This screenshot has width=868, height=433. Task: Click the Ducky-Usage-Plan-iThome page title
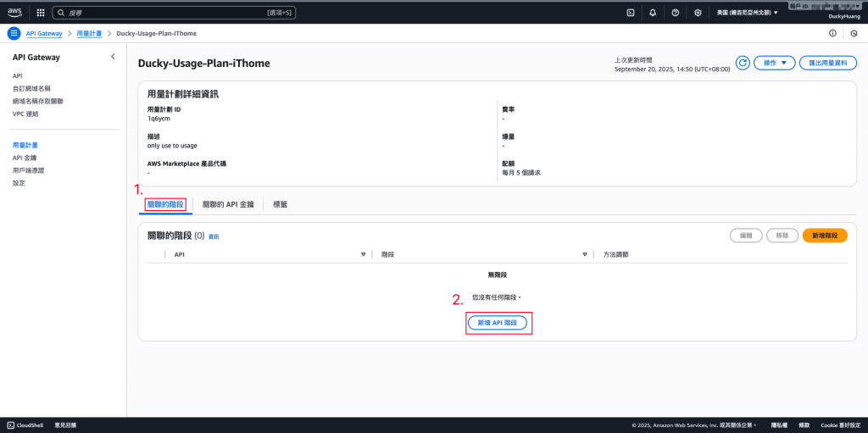[x=204, y=63]
